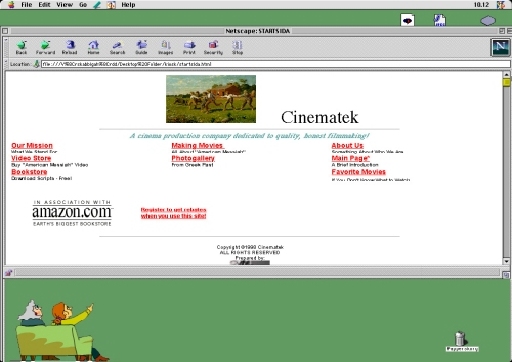
Task: Open the Go menu
Action: coord(83,5)
